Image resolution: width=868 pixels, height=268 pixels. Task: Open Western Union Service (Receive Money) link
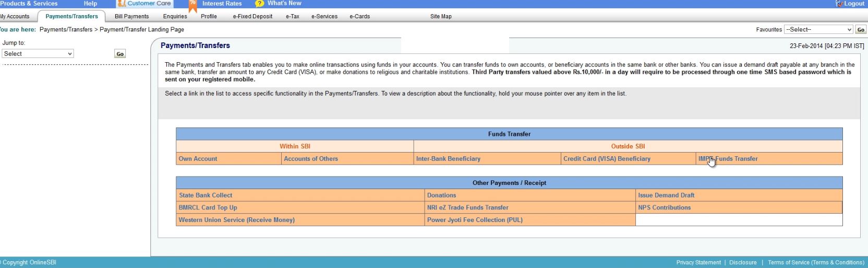coord(236,220)
